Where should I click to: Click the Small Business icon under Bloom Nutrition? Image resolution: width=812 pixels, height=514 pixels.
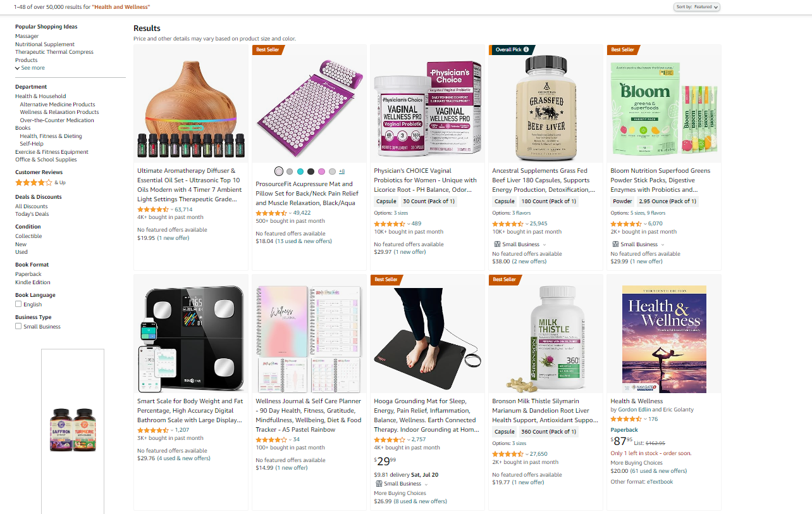[615, 244]
